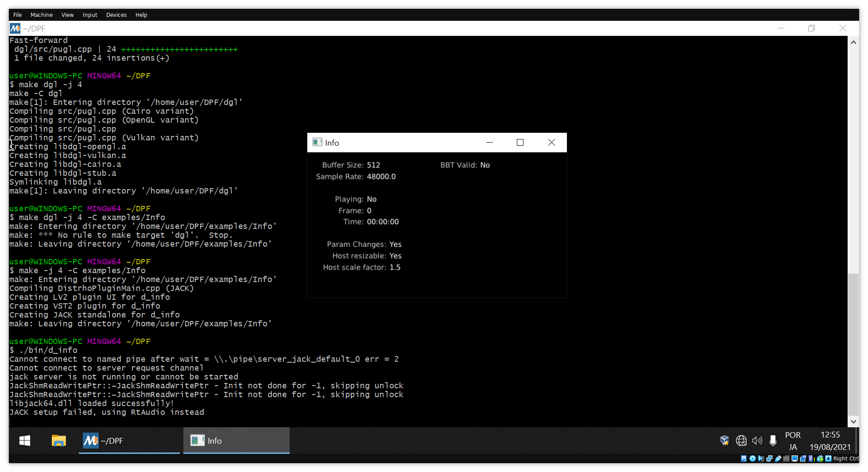This screenshot has height=472, width=868.
Task: Click the shared folders status icon
Action: [787, 459]
